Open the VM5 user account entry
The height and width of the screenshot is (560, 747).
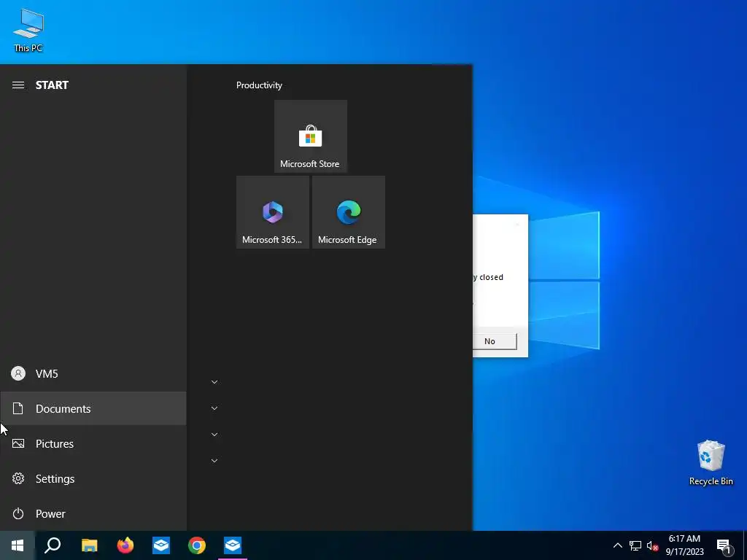[93, 374]
